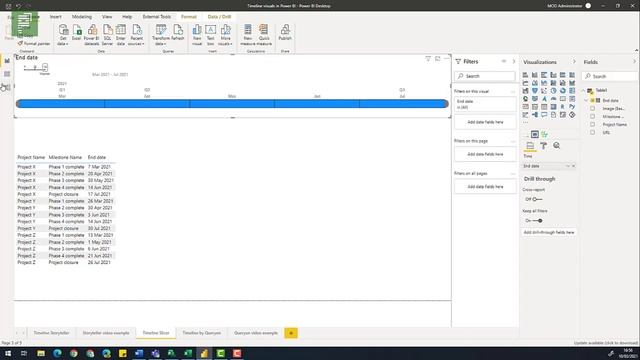
Task: Check the Image field checkbox
Action: pyautogui.click(x=593, y=109)
